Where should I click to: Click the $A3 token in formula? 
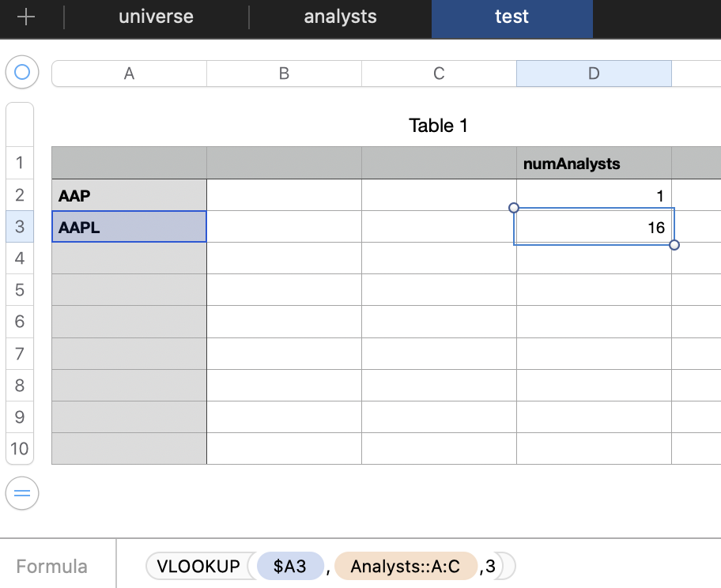[x=289, y=566]
